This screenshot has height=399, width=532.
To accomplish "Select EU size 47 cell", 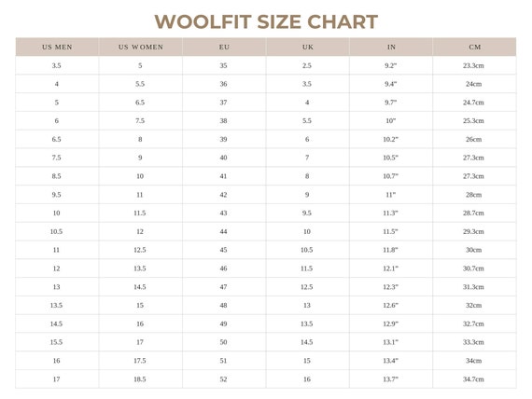I will point(224,287).
